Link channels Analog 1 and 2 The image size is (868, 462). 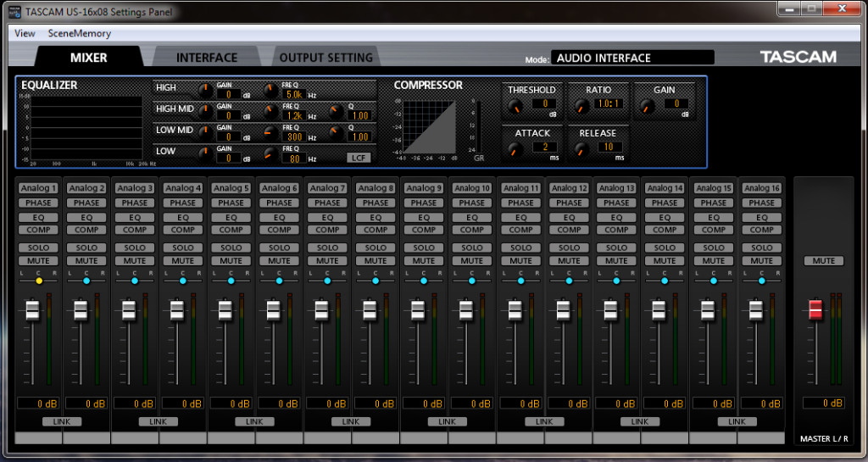click(62, 421)
